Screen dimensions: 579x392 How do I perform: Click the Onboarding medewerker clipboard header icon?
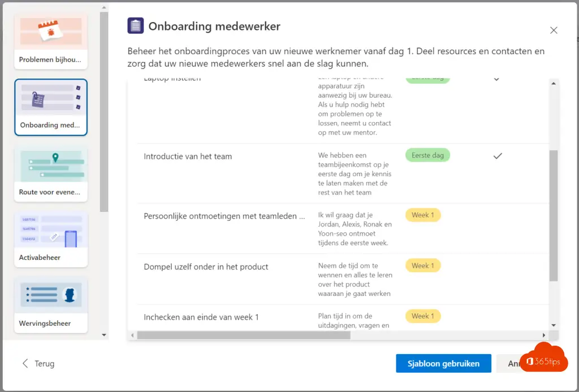click(135, 26)
